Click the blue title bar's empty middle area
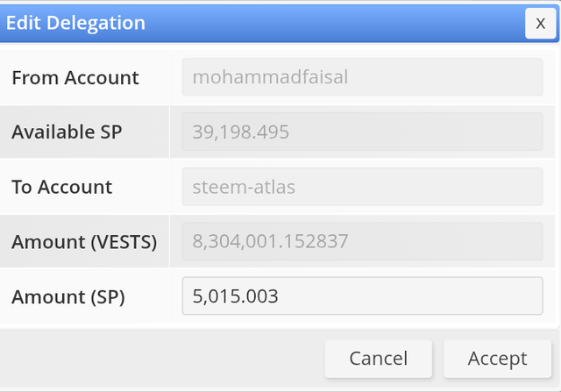This screenshot has height=392, width=561. pyautogui.click(x=333, y=23)
